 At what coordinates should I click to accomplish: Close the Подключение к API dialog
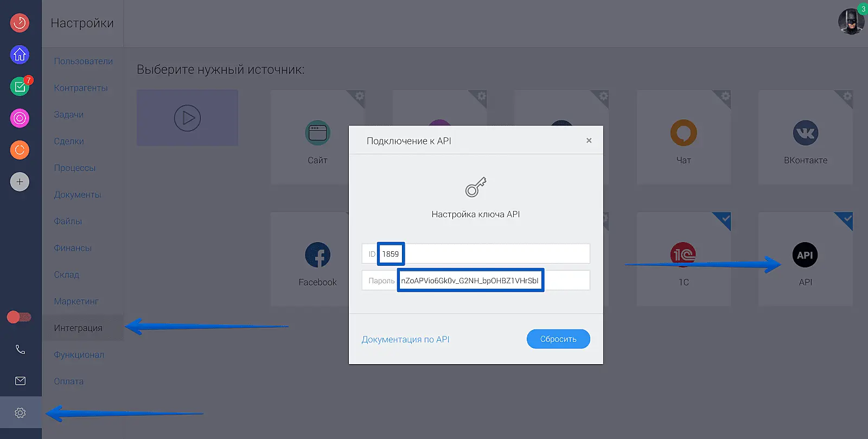[589, 141]
